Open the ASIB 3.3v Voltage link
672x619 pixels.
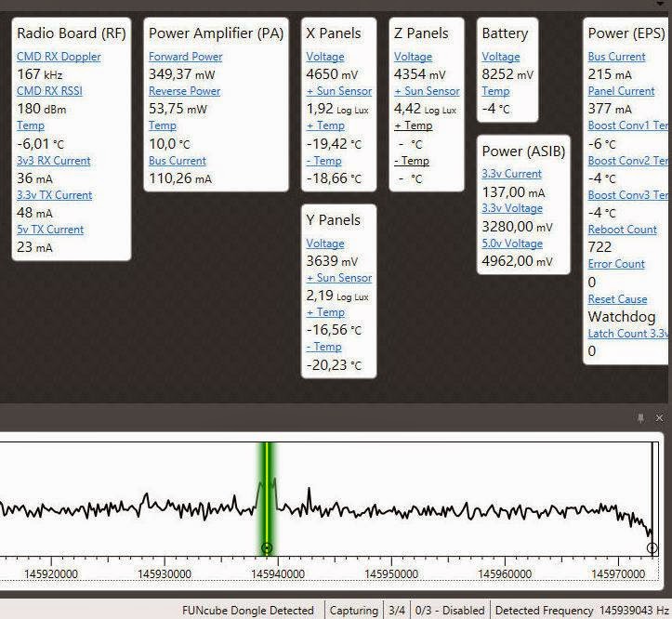(x=512, y=208)
